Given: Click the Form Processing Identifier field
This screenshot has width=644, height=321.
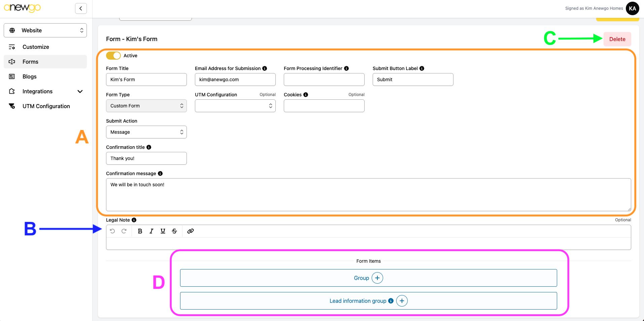Looking at the screenshot, I should click(324, 79).
